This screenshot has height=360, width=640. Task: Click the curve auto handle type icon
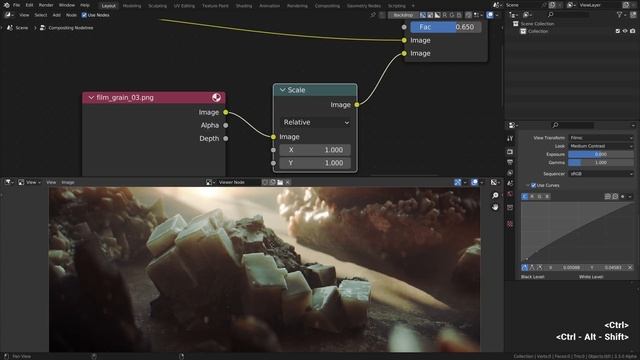point(525,268)
